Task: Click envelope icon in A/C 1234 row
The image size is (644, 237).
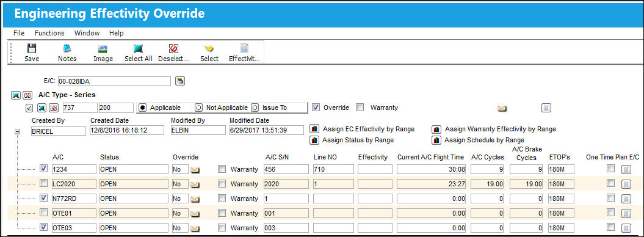Action: 195,169
